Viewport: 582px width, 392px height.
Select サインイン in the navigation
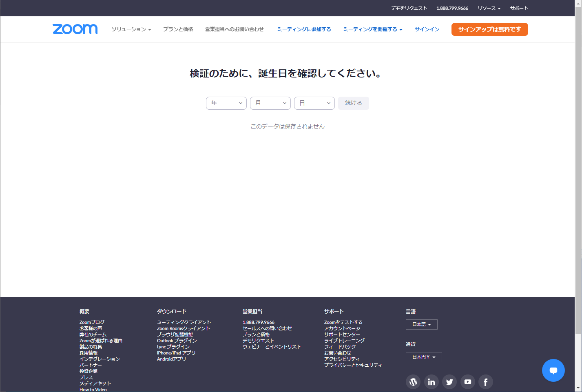(427, 29)
